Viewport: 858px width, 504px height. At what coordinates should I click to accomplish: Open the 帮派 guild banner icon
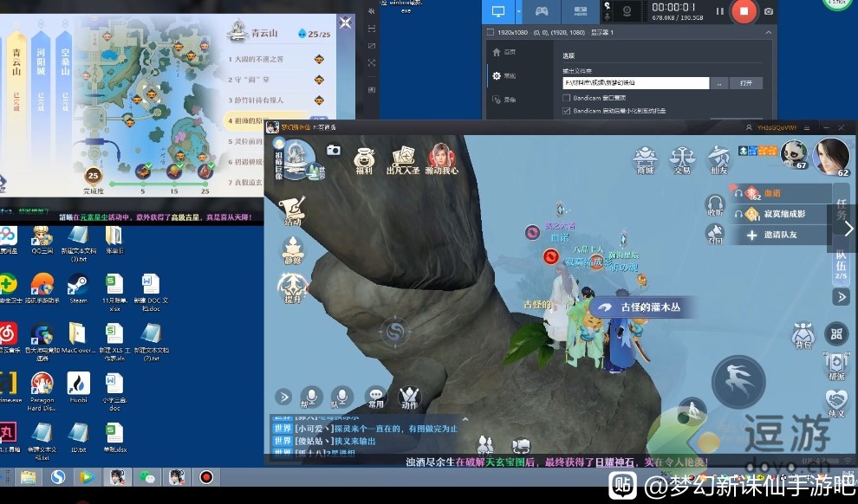pos(836,366)
